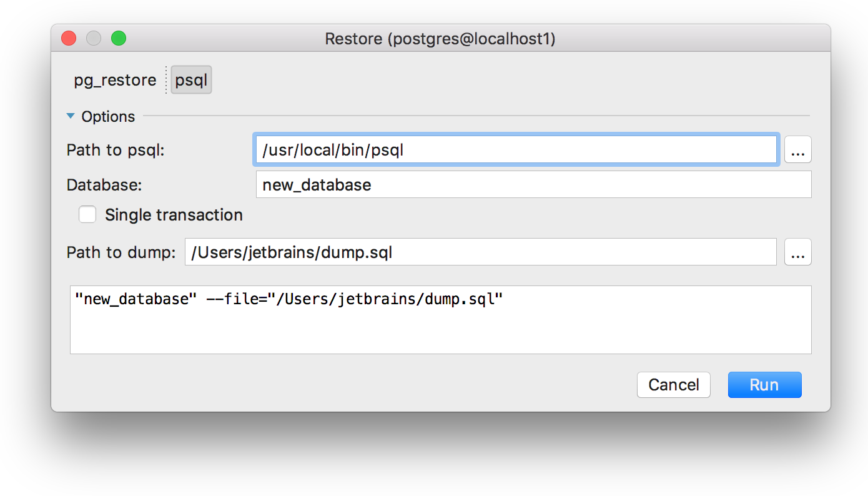Run the restore

pos(764,385)
